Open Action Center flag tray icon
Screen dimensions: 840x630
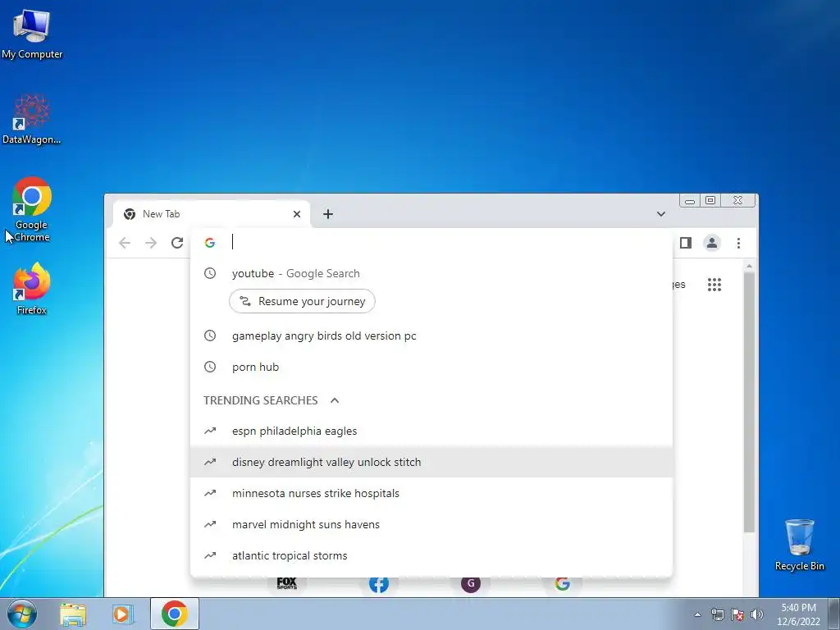click(737, 614)
